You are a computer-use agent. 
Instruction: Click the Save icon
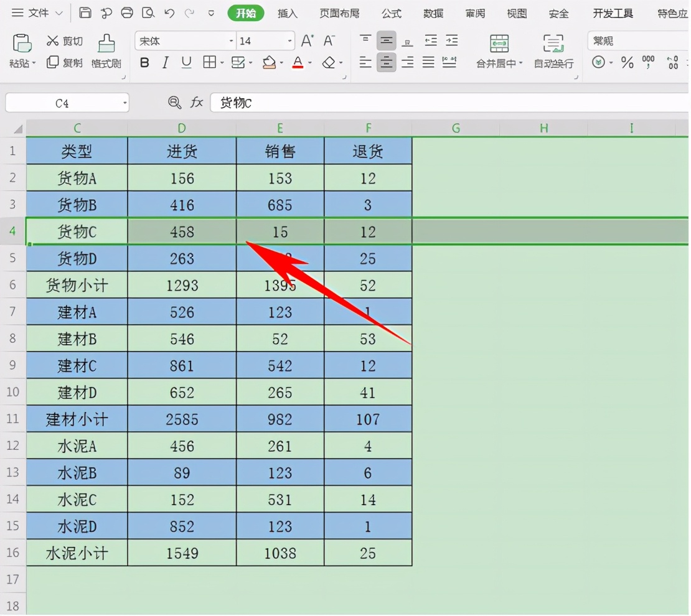tap(85, 12)
